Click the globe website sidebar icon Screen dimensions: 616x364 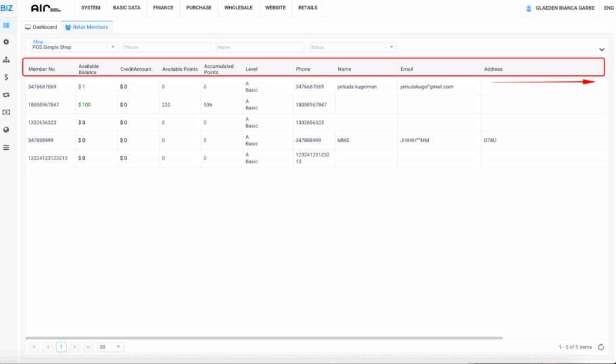pyautogui.click(x=6, y=129)
